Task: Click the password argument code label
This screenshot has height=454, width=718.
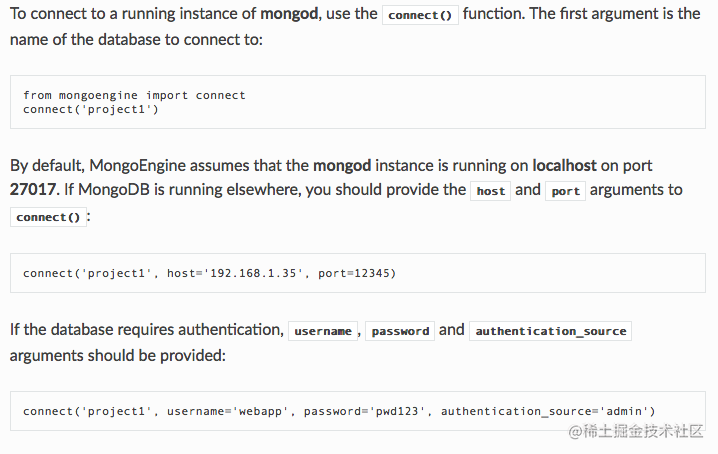Action: pos(400,331)
